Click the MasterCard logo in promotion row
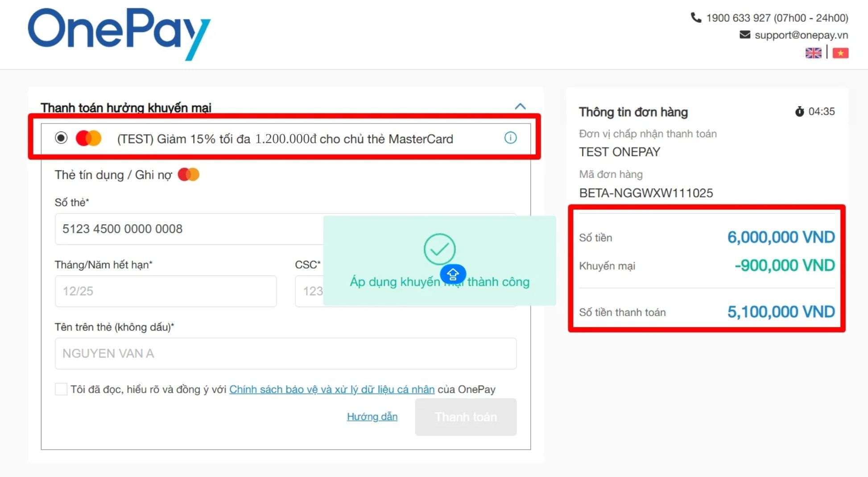The width and height of the screenshot is (868, 477). (89, 138)
